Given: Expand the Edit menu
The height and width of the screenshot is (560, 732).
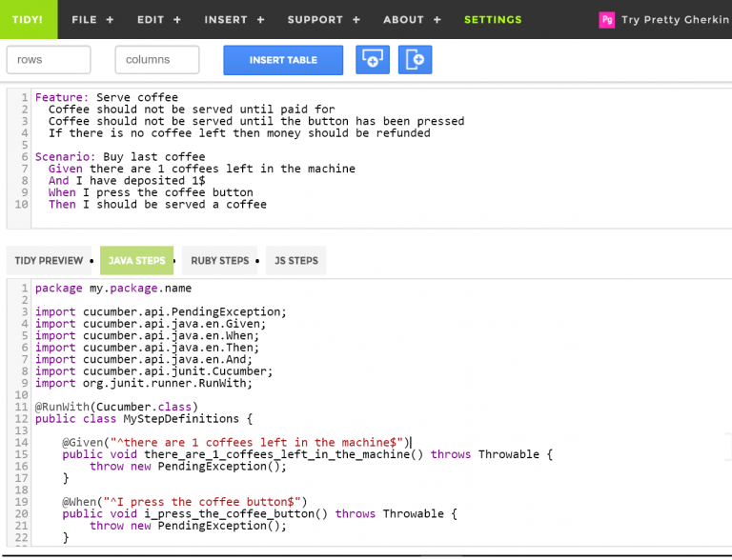Looking at the screenshot, I should pos(159,19).
